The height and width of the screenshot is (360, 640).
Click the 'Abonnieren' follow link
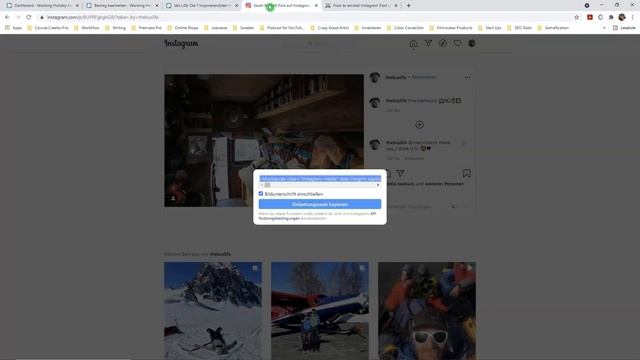pyautogui.click(x=424, y=77)
